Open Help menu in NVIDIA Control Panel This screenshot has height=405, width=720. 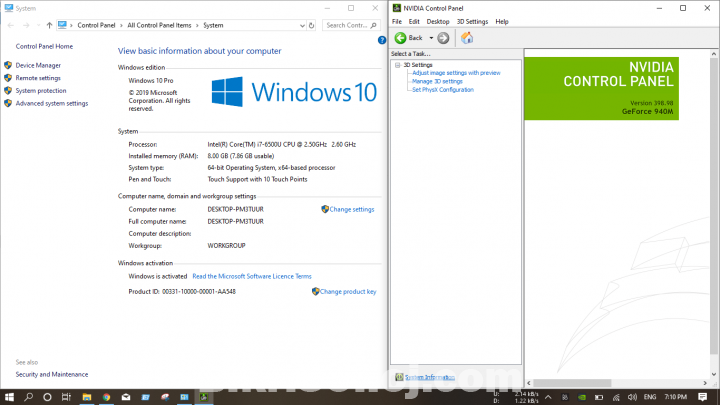click(502, 22)
